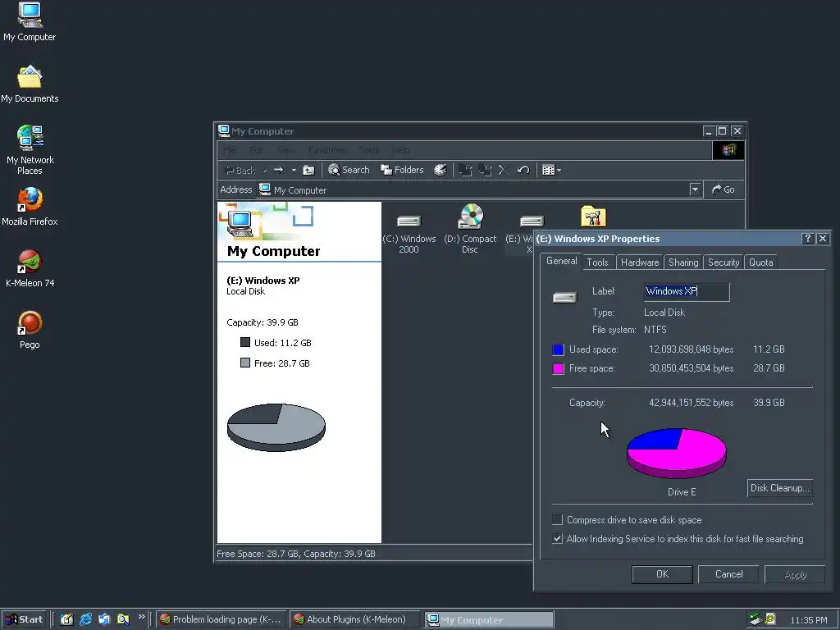840x630 pixels.
Task: Open Back button history dropdown
Action: coord(265,171)
